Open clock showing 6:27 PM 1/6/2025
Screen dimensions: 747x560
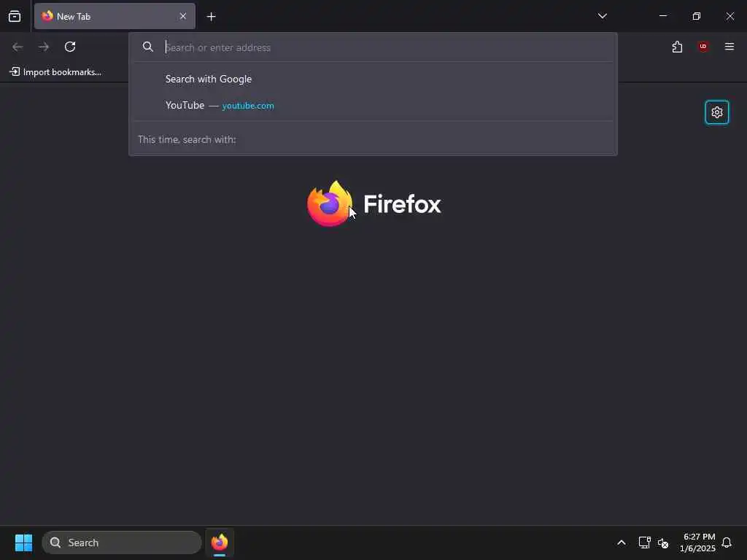click(x=697, y=542)
